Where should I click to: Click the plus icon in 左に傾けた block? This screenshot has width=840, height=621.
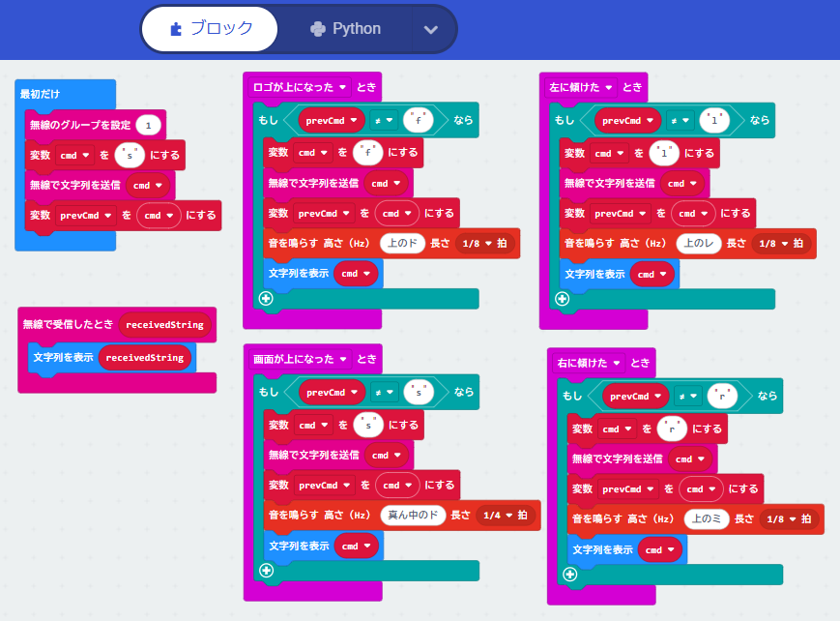pyautogui.click(x=564, y=299)
